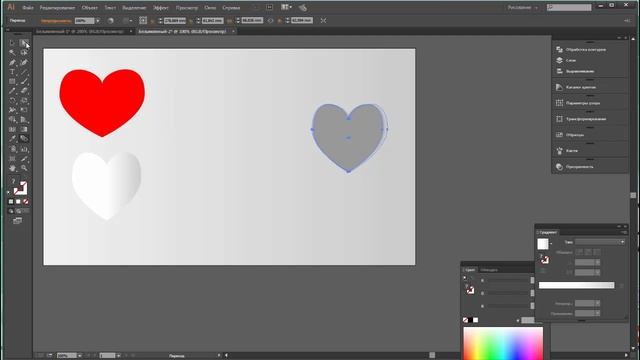Switch to the Цвет panel tab
Screen dimensions: 640x360
tap(470, 270)
